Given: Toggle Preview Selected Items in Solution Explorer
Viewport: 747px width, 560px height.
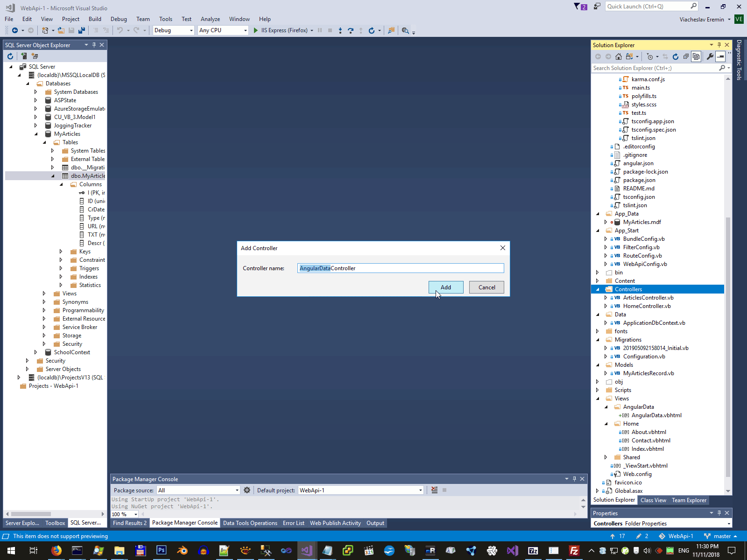Looking at the screenshot, I should [x=720, y=56].
